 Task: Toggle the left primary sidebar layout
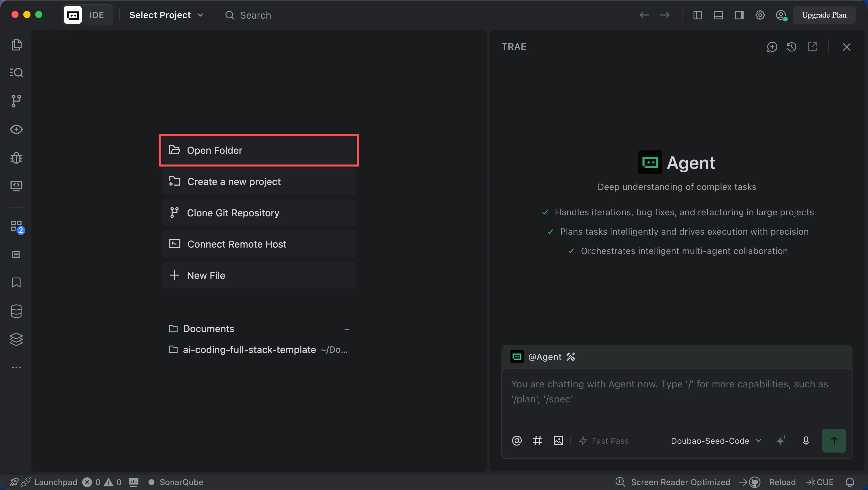tap(698, 15)
